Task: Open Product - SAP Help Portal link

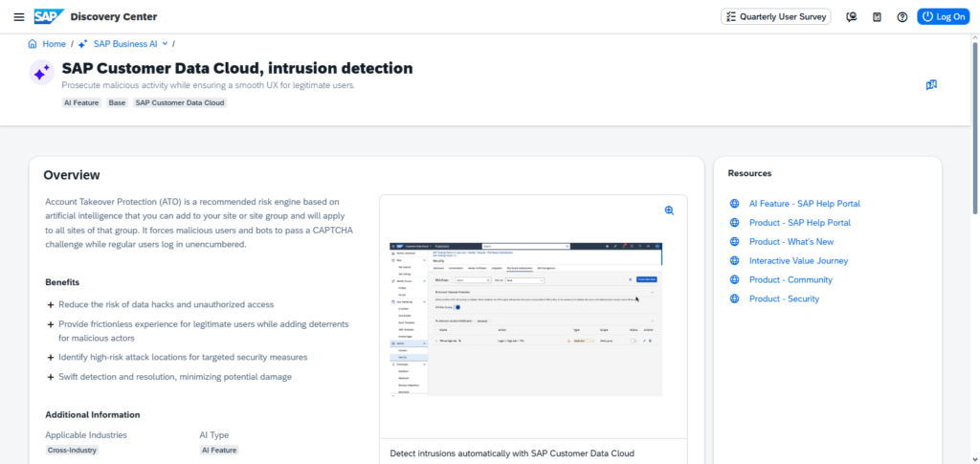Action: tap(799, 222)
